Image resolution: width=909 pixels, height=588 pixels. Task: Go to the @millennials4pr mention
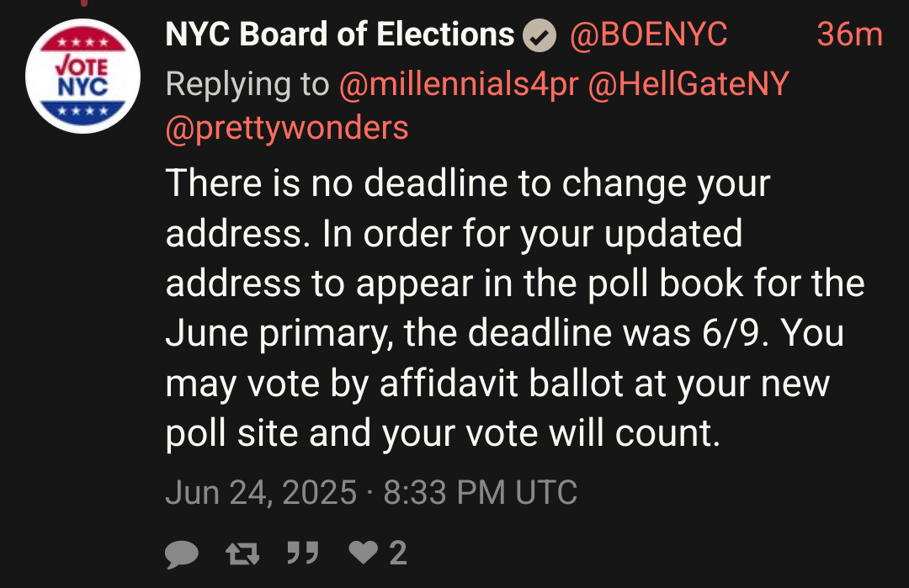[x=459, y=85]
